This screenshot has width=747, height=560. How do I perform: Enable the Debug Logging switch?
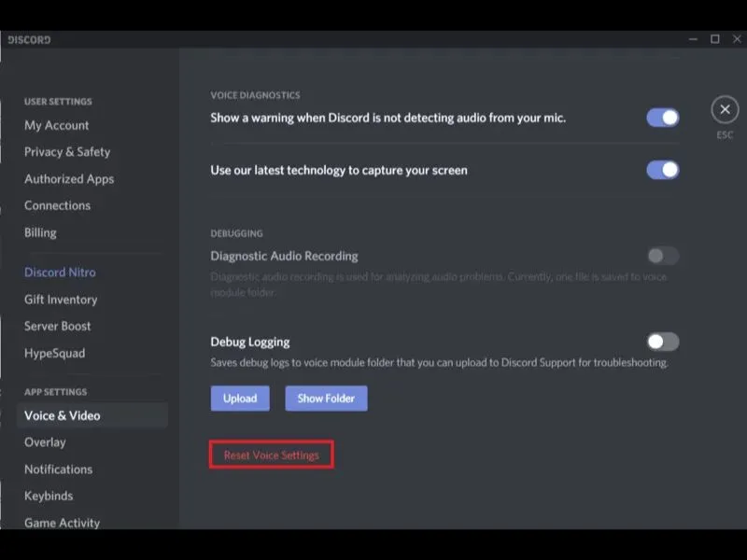coord(663,342)
